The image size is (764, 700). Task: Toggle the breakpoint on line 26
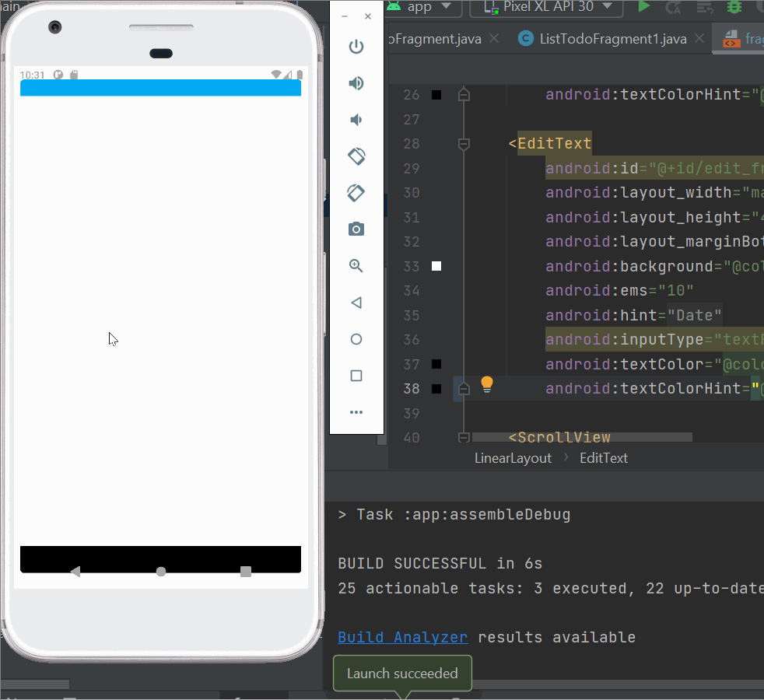[x=436, y=95]
